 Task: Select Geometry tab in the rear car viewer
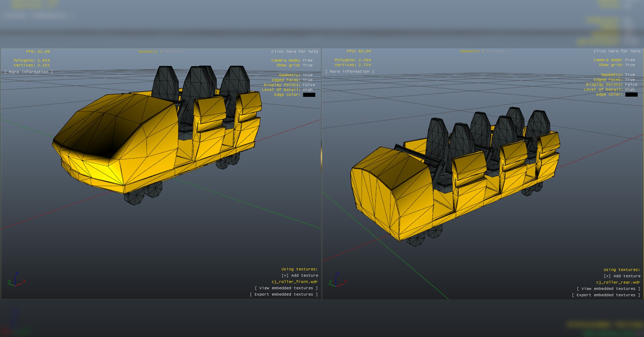point(470,51)
